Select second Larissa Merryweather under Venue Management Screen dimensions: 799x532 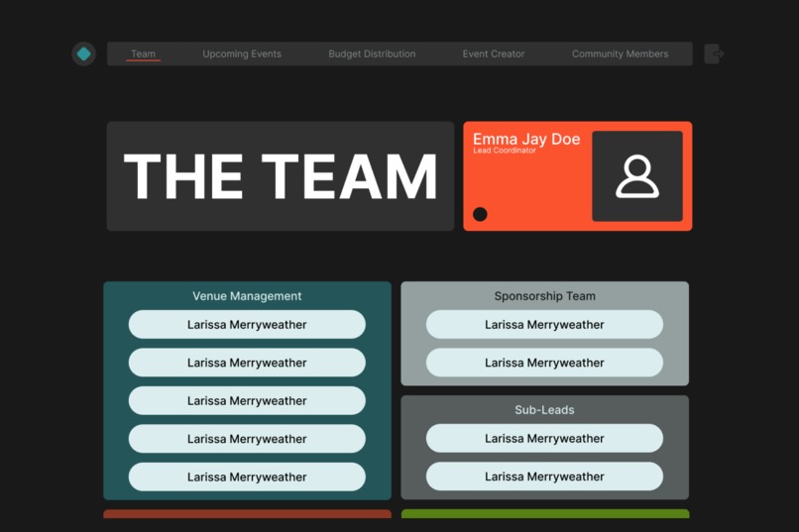coord(247,363)
